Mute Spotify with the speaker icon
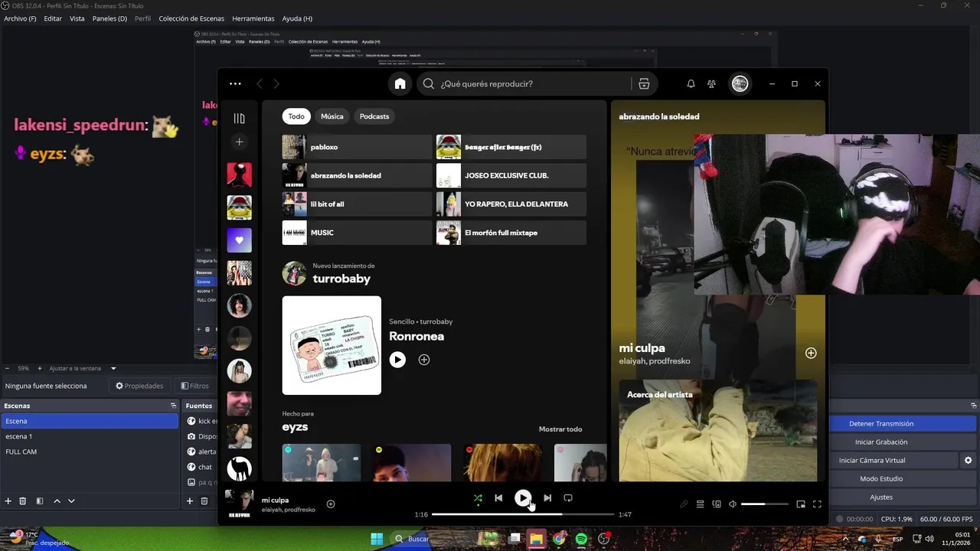The width and height of the screenshot is (980, 551). click(x=733, y=504)
